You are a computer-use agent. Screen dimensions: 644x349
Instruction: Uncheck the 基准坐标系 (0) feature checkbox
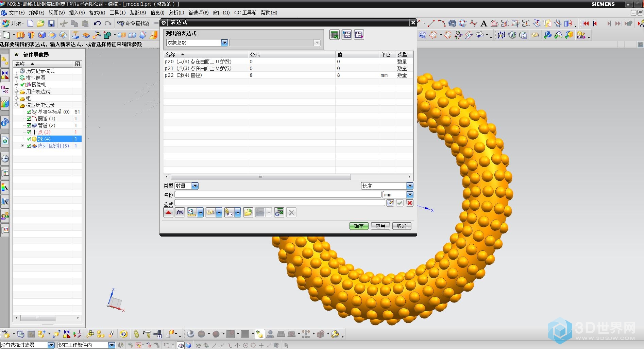[x=29, y=112]
